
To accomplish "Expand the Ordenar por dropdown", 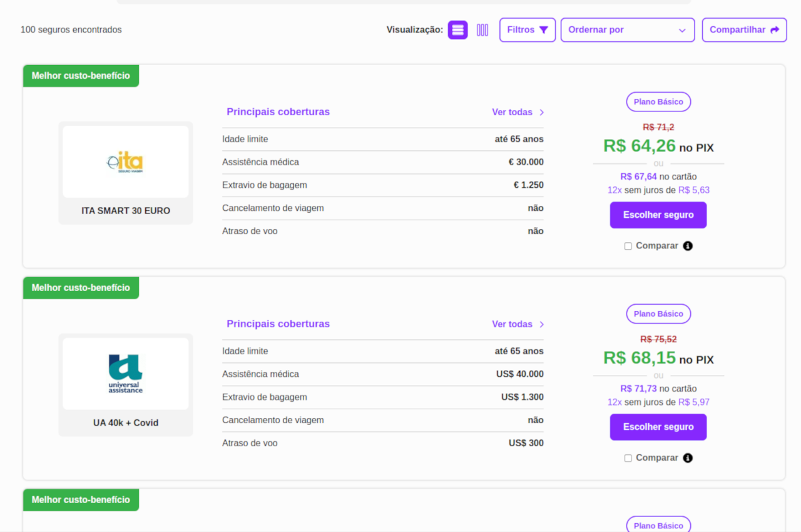I will pyautogui.click(x=628, y=30).
